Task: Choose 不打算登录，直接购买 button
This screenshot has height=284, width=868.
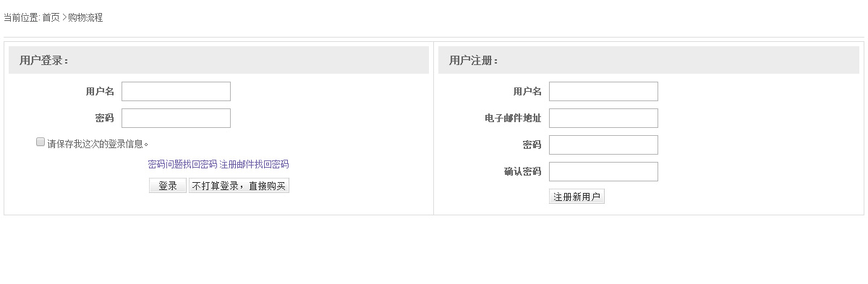Action: tap(239, 186)
